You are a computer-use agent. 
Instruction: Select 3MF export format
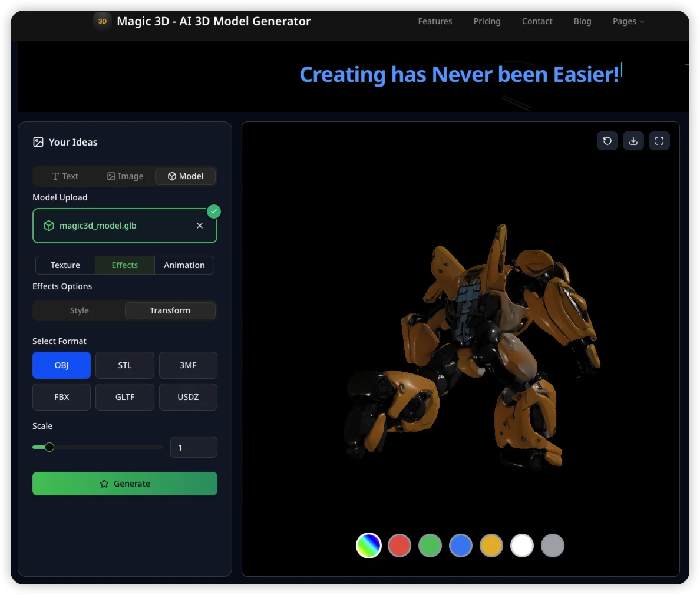[188, 365]
